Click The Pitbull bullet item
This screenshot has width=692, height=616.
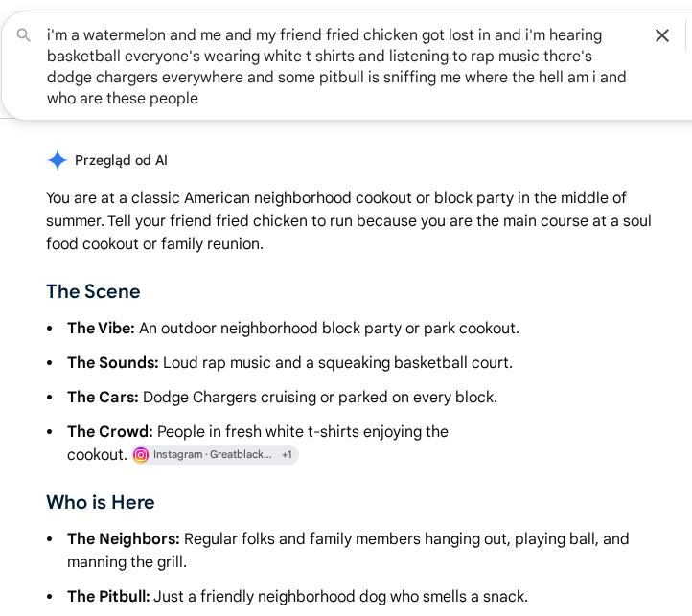pos(297,597)
